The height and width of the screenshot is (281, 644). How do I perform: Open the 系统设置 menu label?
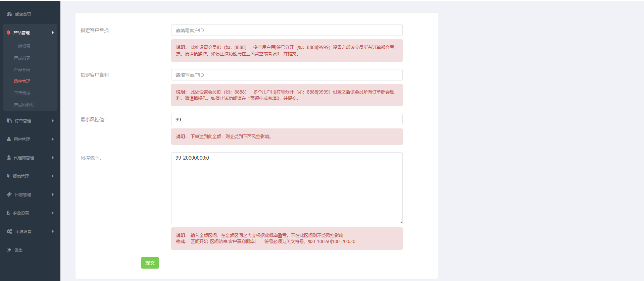23,232
